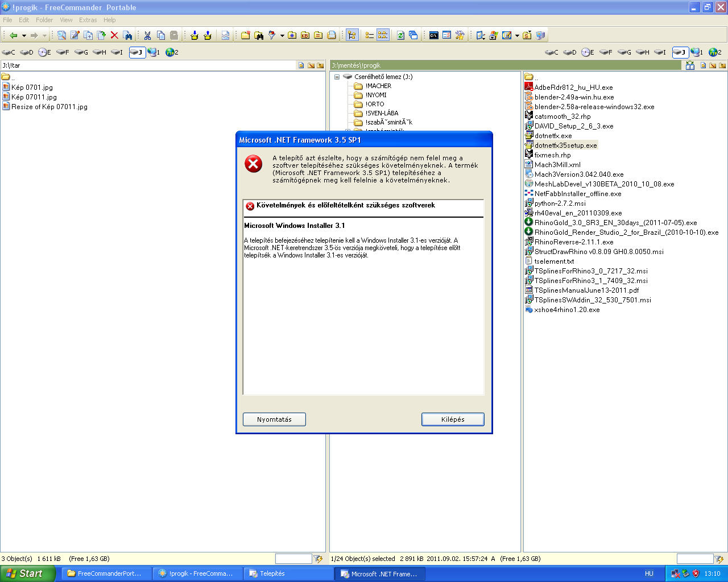The width and height of the screenshot is (728, 582).
Task: Open the filter funnel dropdown arrow
Action: pos(282,36)
